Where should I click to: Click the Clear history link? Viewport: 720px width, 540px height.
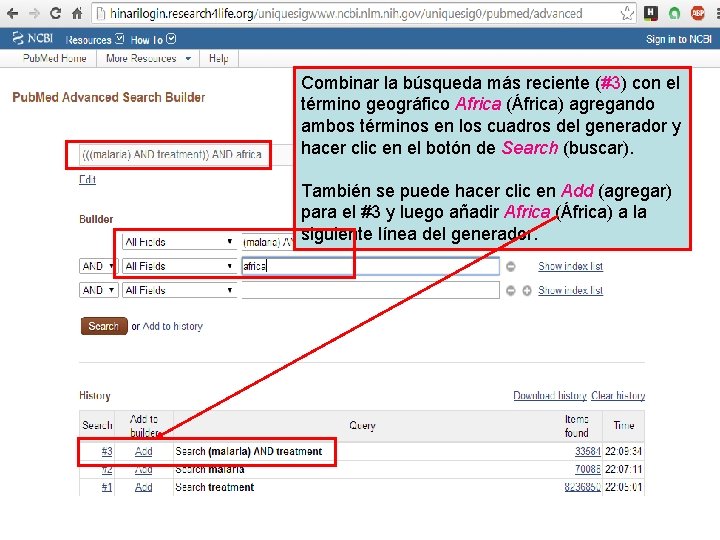tap(618, 395)
